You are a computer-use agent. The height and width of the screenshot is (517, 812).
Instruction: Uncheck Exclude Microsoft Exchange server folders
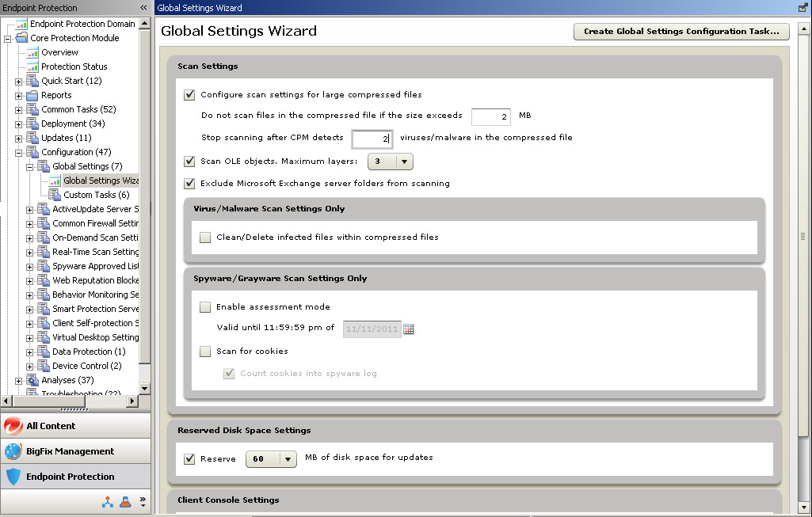pos(189,183)
